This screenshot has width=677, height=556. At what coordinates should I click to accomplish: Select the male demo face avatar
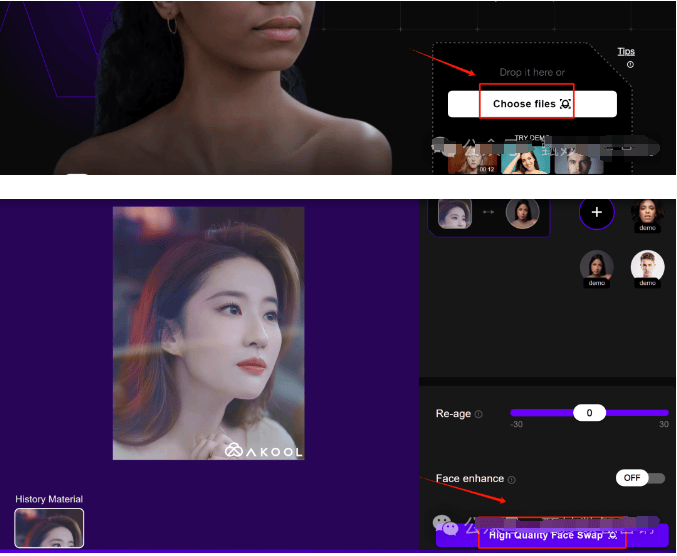pos(647,266)
